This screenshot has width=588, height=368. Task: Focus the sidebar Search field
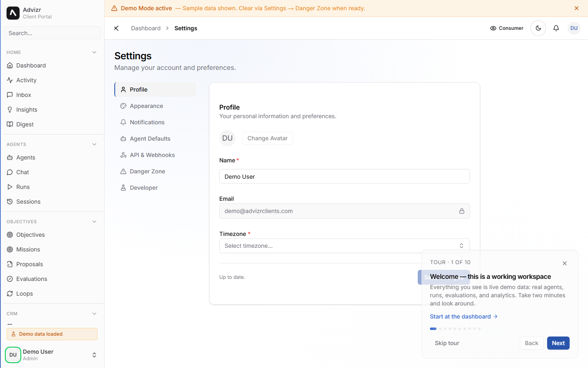[52, 33]
